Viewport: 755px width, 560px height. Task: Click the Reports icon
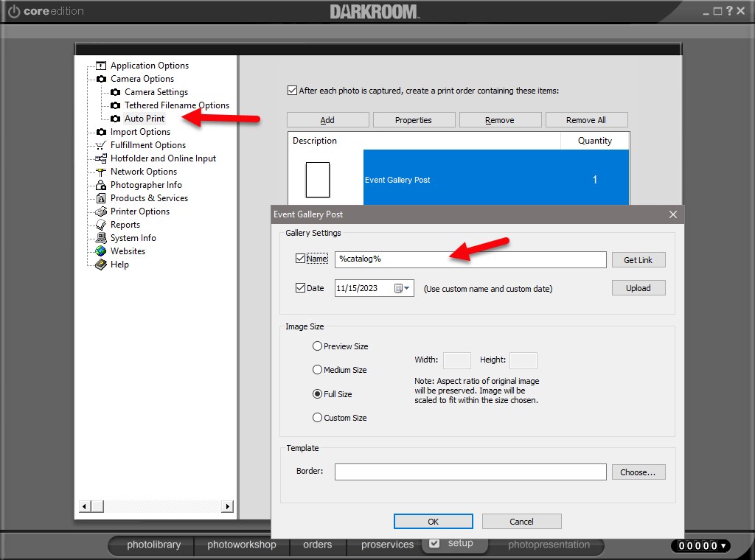click(x=100, y=225)
